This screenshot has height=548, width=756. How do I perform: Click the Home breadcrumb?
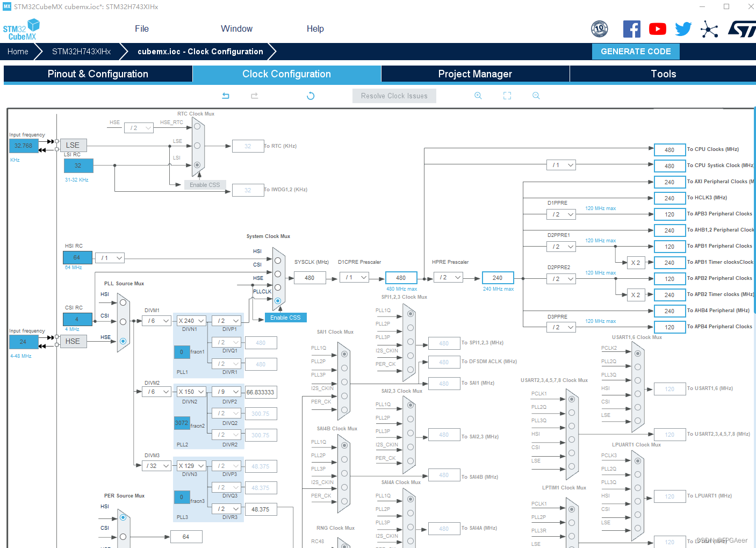(x=18, y=52)
